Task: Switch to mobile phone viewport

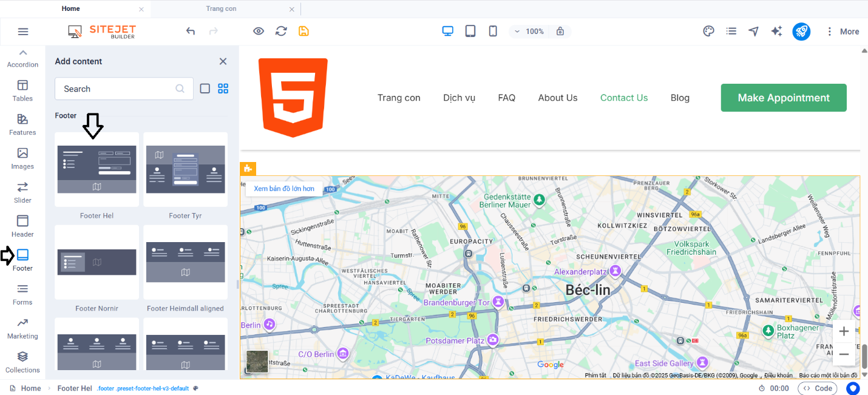Action: coord(493,32)
